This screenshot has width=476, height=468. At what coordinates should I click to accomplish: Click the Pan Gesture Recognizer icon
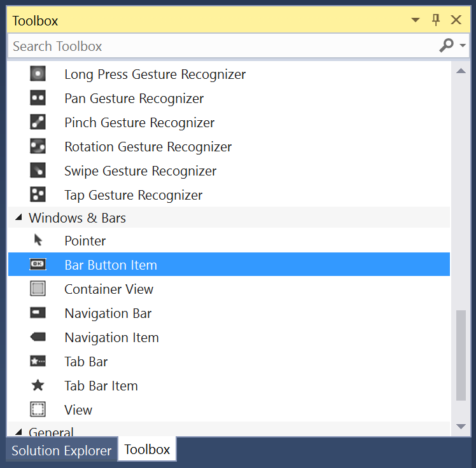pos(38,98)
